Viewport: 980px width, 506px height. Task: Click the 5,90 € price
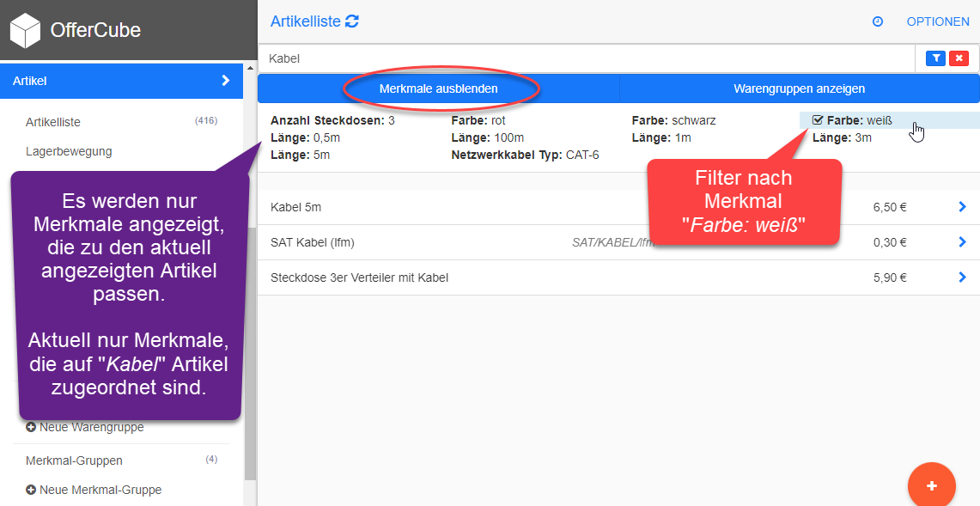click(x=890, y=277)
